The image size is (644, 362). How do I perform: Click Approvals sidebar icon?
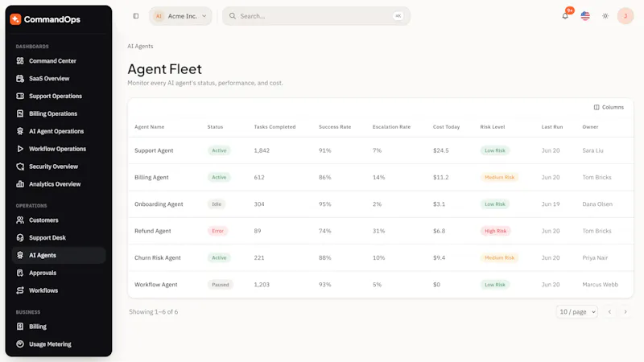[x=19, y=273]
